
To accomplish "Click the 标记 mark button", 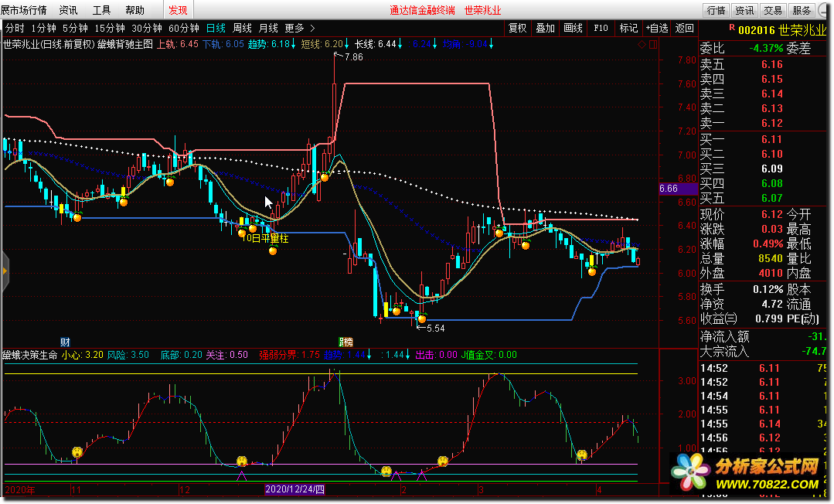I will [x=628, y=28].
